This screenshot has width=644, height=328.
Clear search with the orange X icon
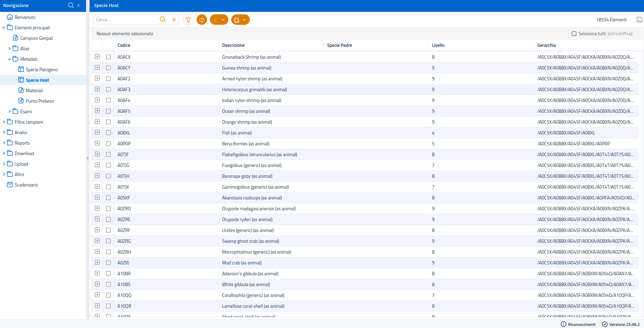[x=174, y=20]
